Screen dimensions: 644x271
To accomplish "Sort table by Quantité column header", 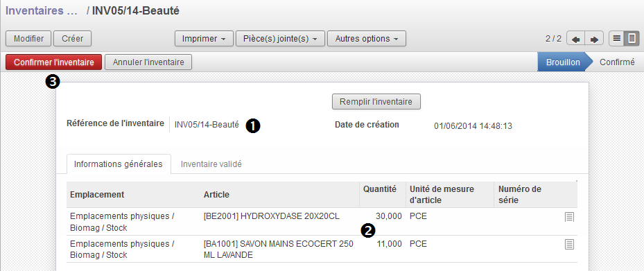I will tap(380, 189).
